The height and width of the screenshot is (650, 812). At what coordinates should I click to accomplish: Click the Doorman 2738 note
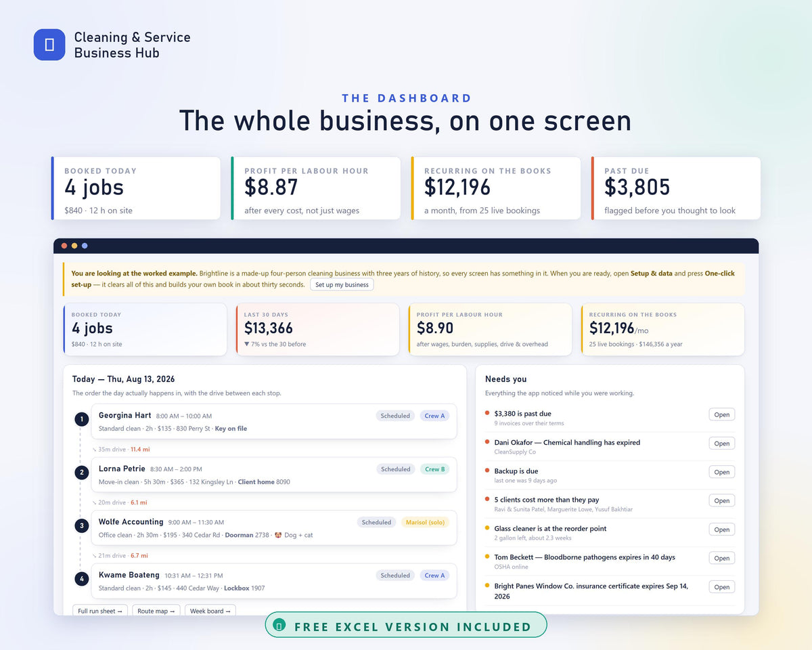point(247,535)
